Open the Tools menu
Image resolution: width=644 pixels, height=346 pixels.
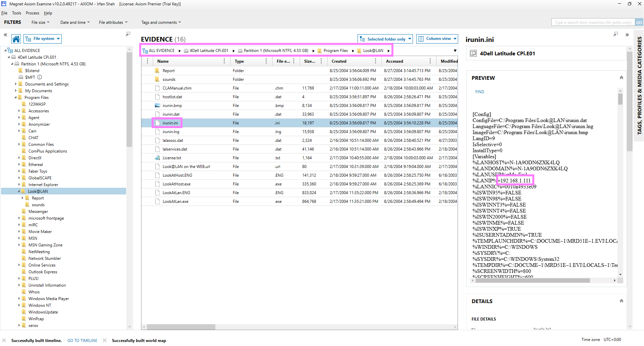coord(16,13)
